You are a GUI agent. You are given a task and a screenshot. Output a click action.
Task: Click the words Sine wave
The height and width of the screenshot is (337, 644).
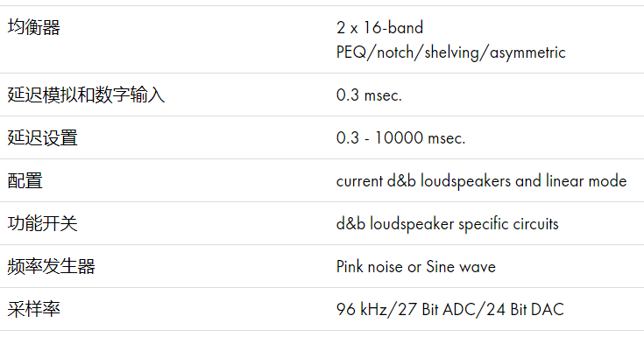pyautogui.click(x=461, y=267)
